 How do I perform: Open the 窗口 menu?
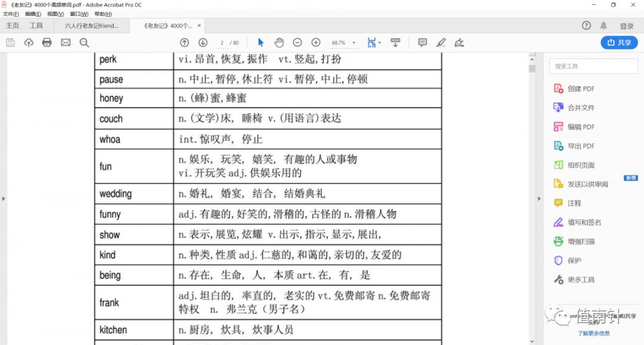point(79,14)
